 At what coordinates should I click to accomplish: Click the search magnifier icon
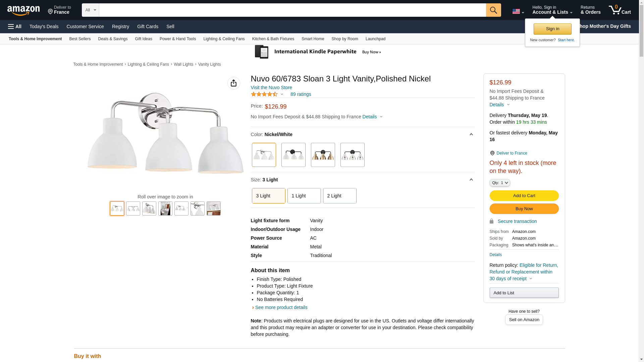pyautogui.click(x=493, y=10)
